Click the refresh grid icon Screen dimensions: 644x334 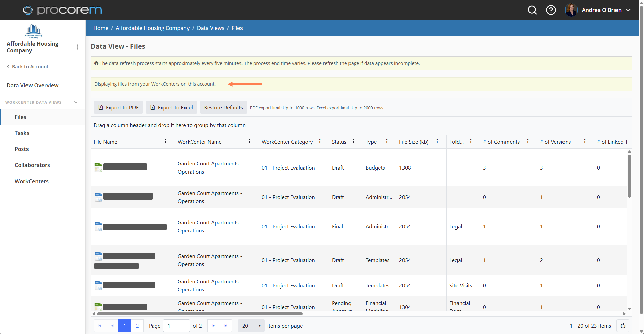(623, 326)
